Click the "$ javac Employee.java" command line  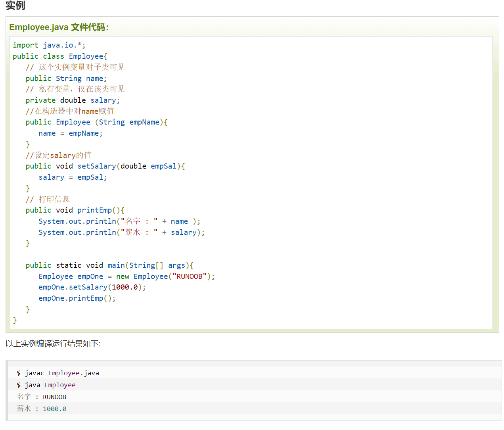pos(58,373)
